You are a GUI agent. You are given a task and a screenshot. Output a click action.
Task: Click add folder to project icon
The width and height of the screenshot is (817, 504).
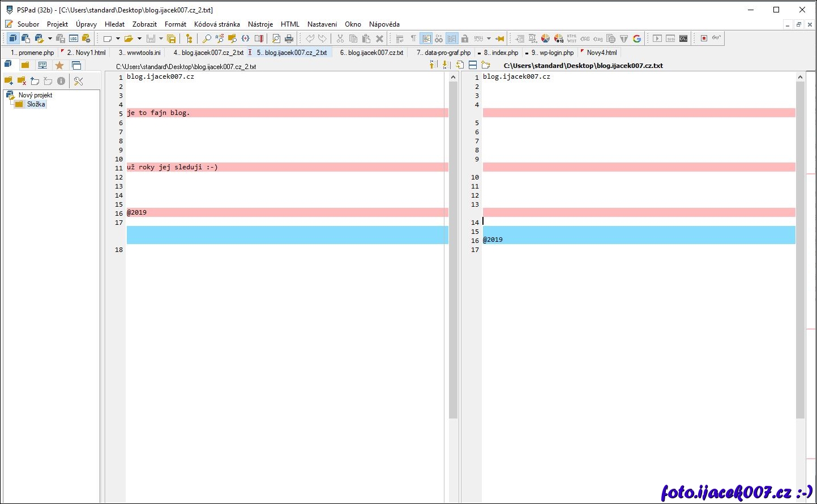8,81
